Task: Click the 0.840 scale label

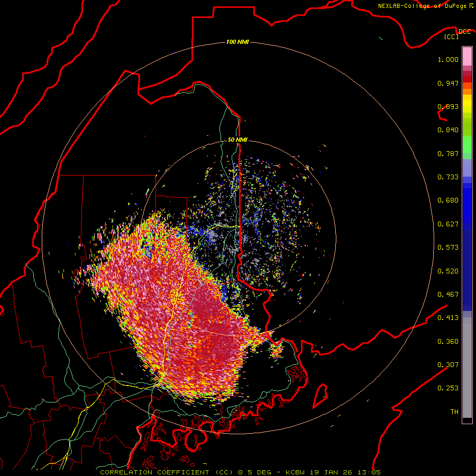Action: (448, 130)
